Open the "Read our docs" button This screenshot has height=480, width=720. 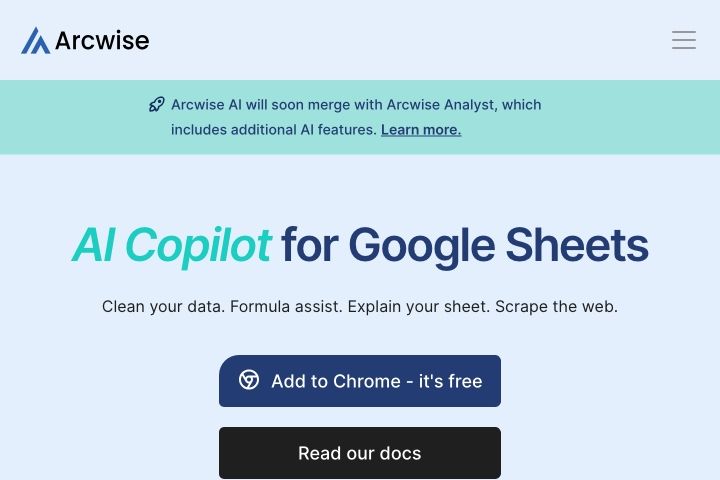[x=360, y=453]
